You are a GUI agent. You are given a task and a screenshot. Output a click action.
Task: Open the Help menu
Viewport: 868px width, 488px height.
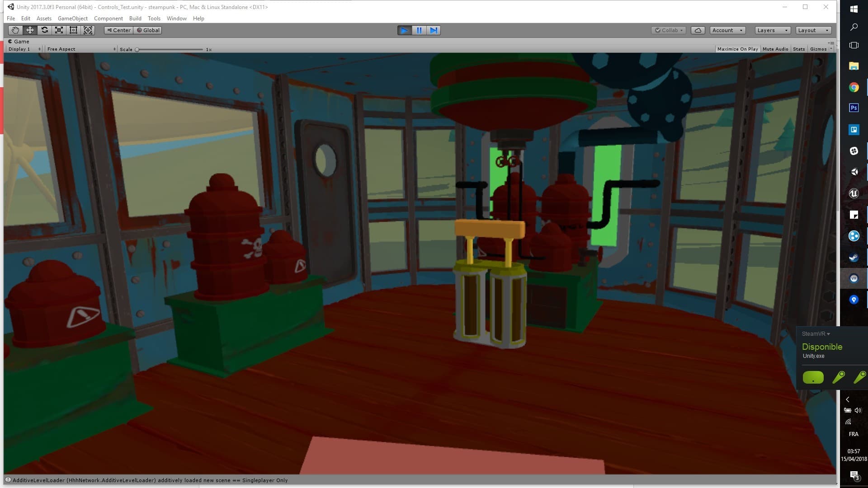(198, 19)
